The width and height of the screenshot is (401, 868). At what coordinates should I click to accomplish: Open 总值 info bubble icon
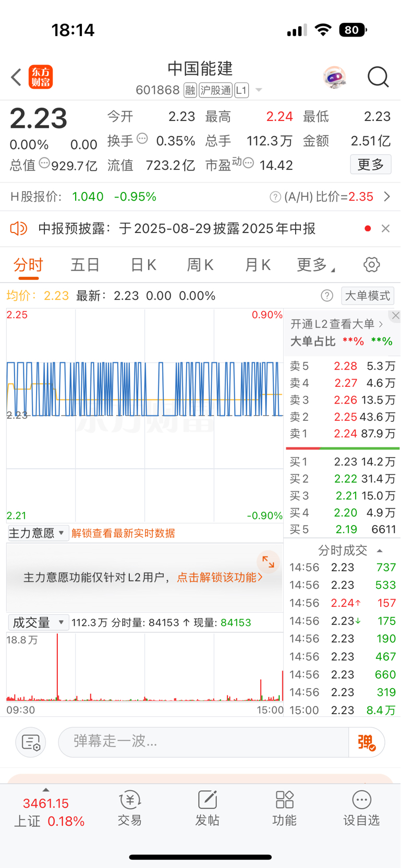[x=45, y=163]
